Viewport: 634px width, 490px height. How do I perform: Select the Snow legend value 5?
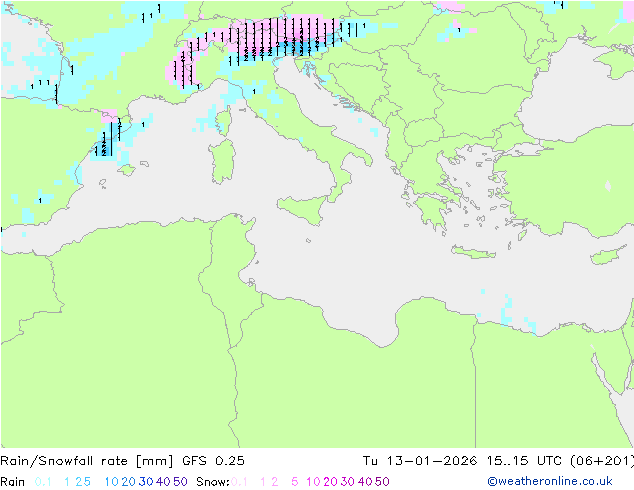pos(295,482)
